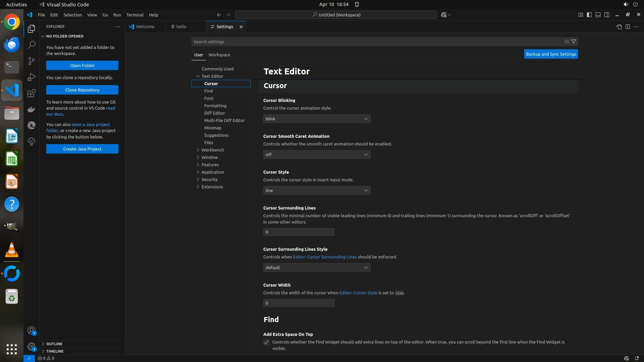The image size is (644, 362).
Task: Click Backup and Sync Settings button
Action: click(551, 54)
